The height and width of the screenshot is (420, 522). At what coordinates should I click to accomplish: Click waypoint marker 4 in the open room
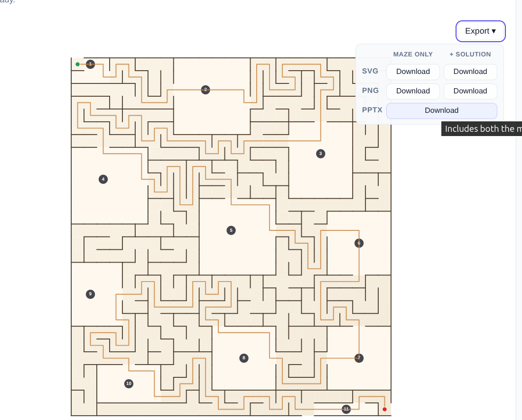tap(103, 179)
